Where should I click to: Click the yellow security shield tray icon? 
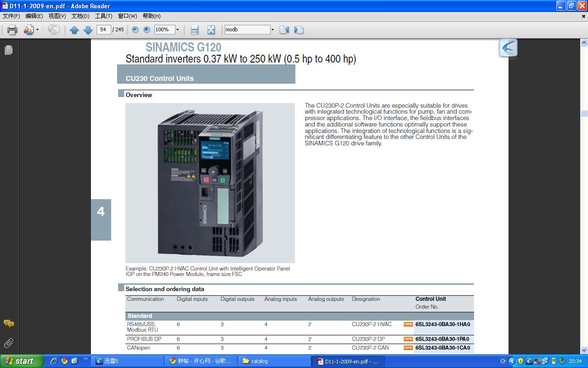point(520,361)
